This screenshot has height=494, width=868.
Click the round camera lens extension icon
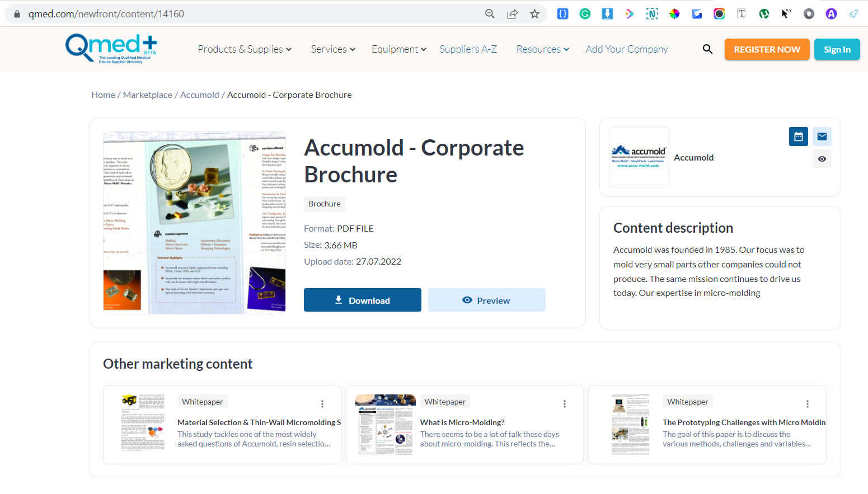click(719, 14)
